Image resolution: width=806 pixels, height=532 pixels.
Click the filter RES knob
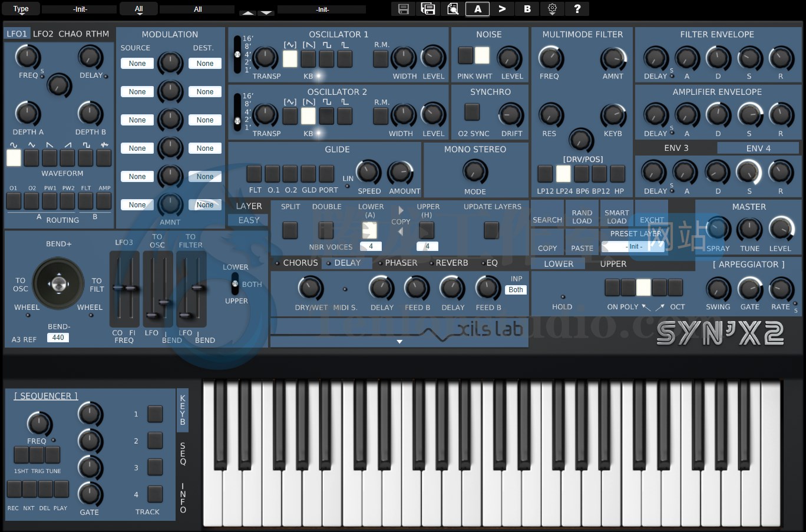coord(551,115)
